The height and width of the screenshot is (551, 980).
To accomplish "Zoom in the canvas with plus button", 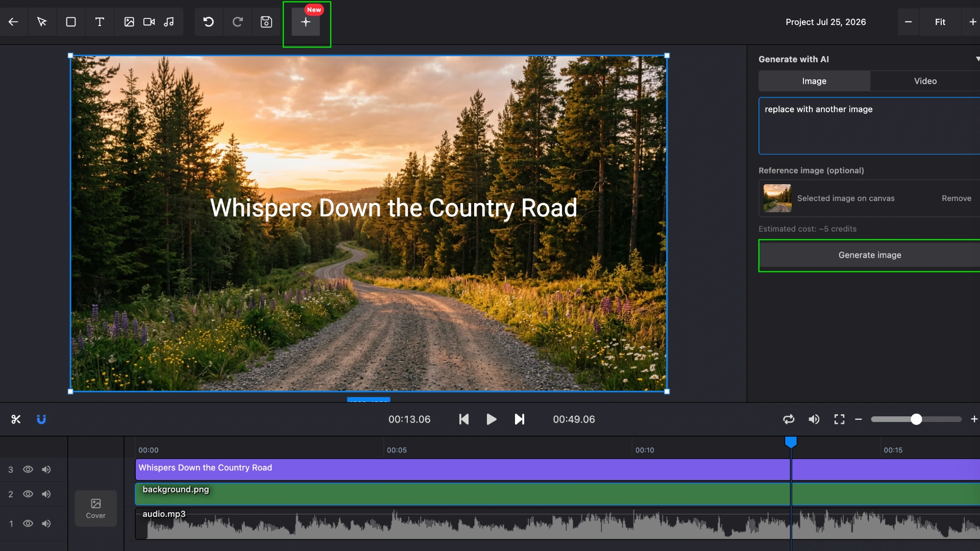I will click(972, 22).
